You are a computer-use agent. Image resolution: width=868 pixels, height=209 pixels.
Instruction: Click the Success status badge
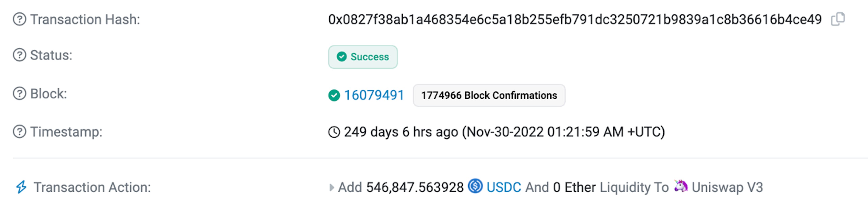(x=363, y=57)
